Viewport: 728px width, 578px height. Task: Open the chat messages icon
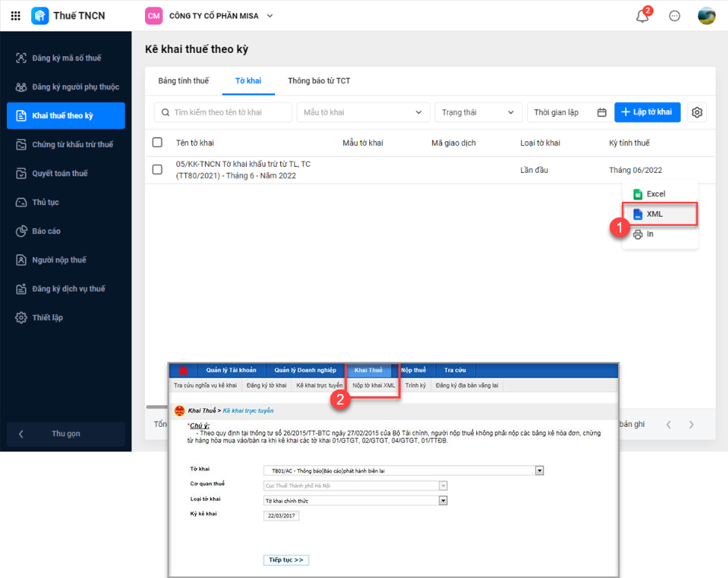pyautogui.click(x=675, y=16)
